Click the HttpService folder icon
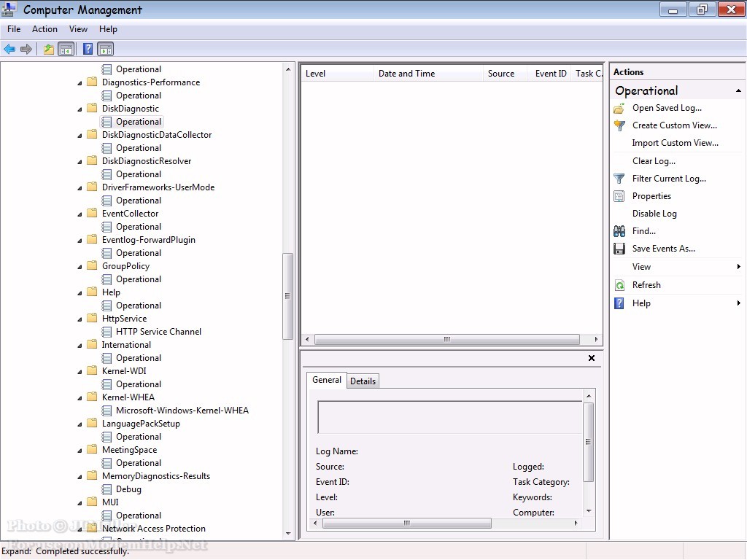Screen dimensions: 747x560 coord(93,318)
